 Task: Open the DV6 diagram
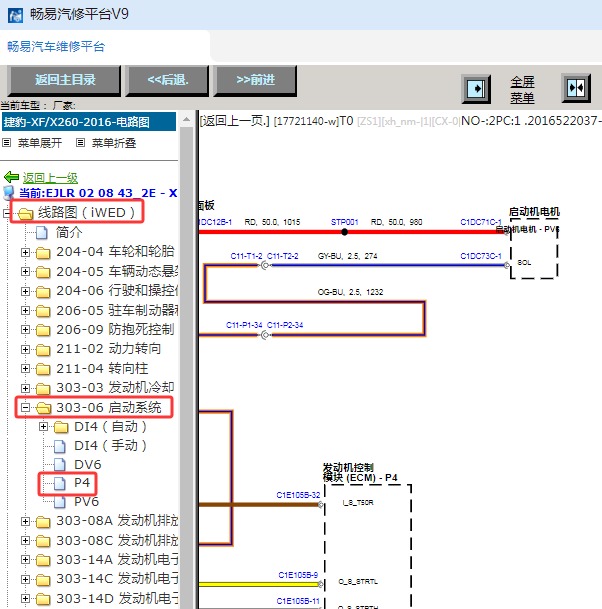[88, 465]
